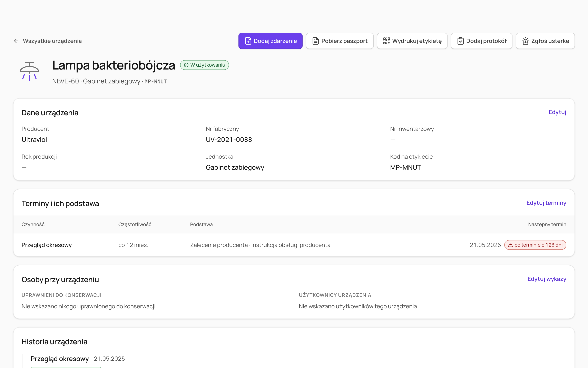
Task: Open Edytuj in Dane urządzenia card
Action: (557, 112)
